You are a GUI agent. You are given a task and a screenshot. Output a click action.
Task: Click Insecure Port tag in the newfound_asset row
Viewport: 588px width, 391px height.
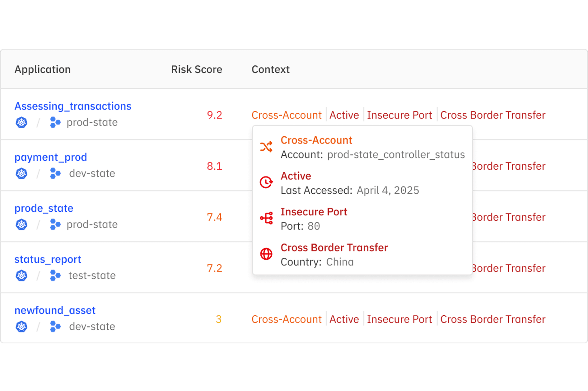tap(399, 319)
